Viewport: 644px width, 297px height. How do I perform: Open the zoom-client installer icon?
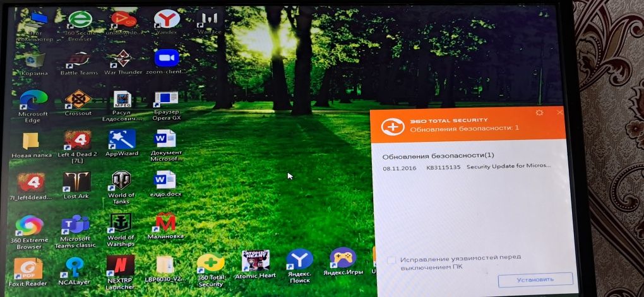(x=167, y=62)
